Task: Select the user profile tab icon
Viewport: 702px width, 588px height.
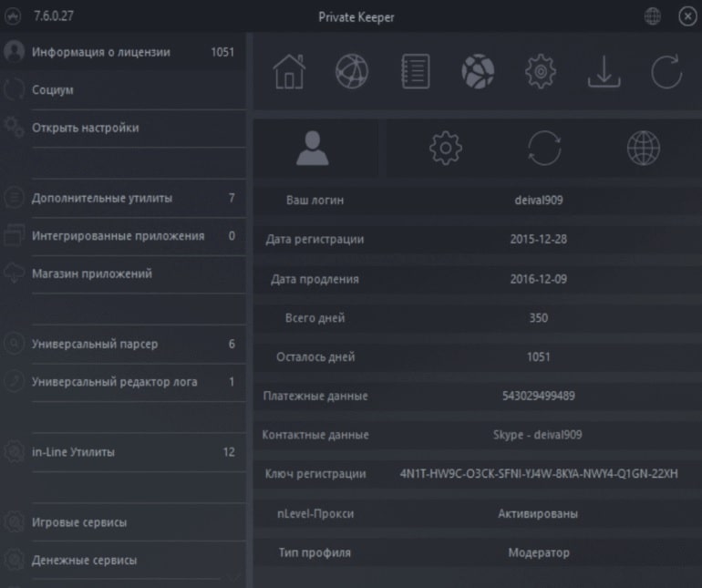Action: [x=313, y=149]
